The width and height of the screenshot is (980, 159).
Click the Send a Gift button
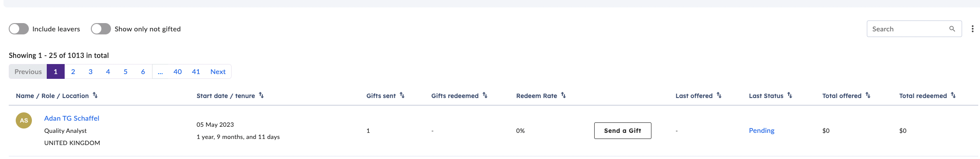click(623, 131)
